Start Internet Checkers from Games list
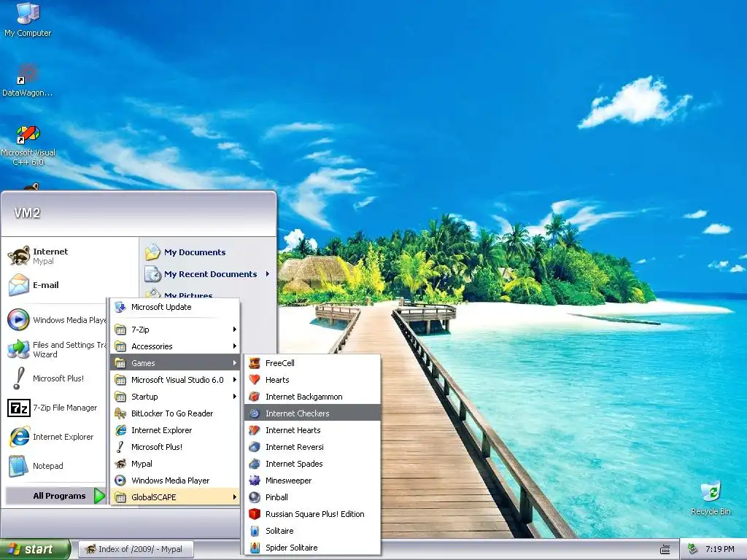Viewport: 747px width, 560px height. (312, 413)
